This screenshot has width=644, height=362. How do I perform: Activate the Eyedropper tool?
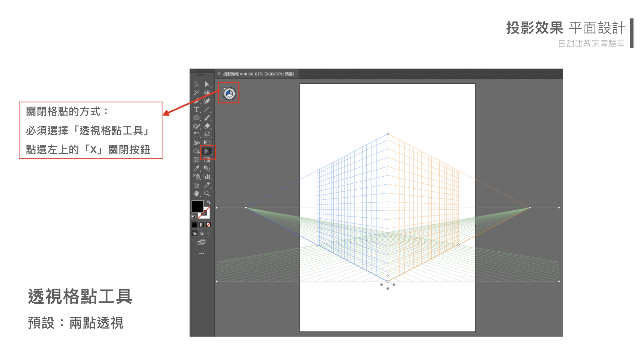pos(197,168)
